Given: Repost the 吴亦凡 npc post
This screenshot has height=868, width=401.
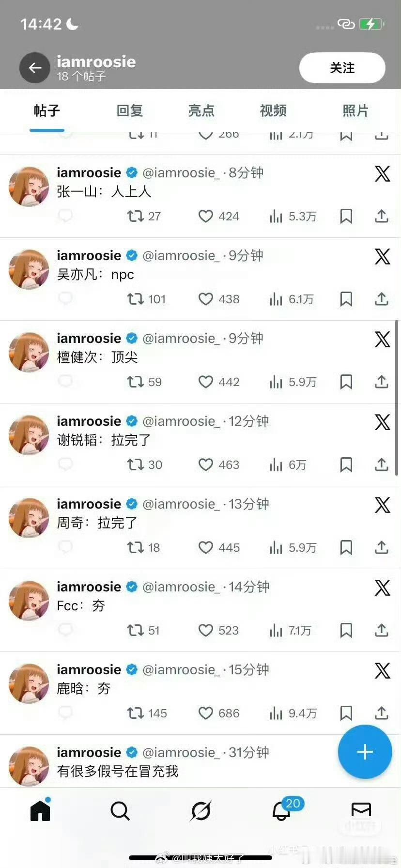Looking at the screenshot, I should click(x=136, y=299).
